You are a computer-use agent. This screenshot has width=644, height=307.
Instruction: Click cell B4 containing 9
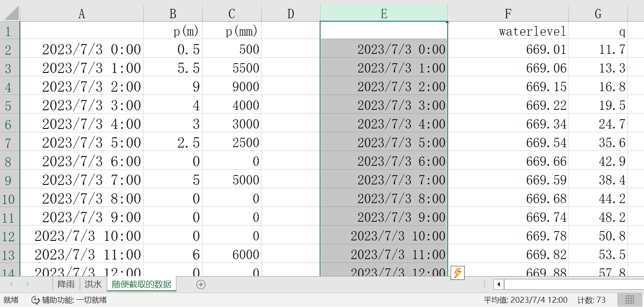coord(173,87)
